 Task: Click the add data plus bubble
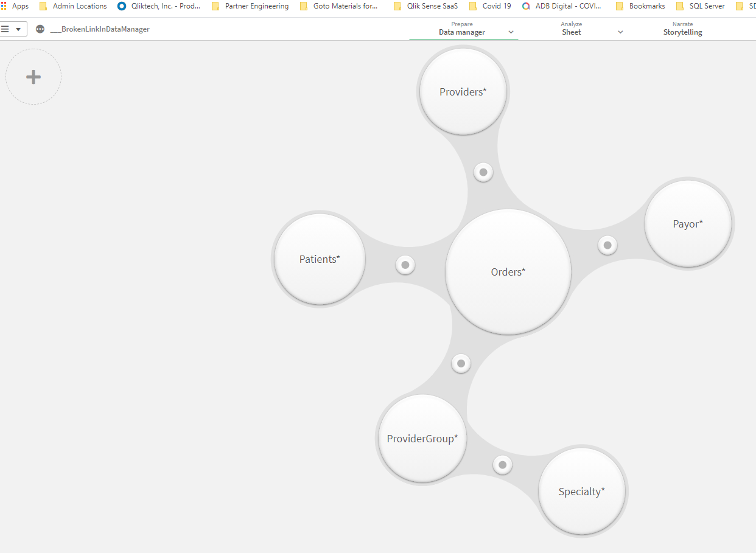point(33,77)
